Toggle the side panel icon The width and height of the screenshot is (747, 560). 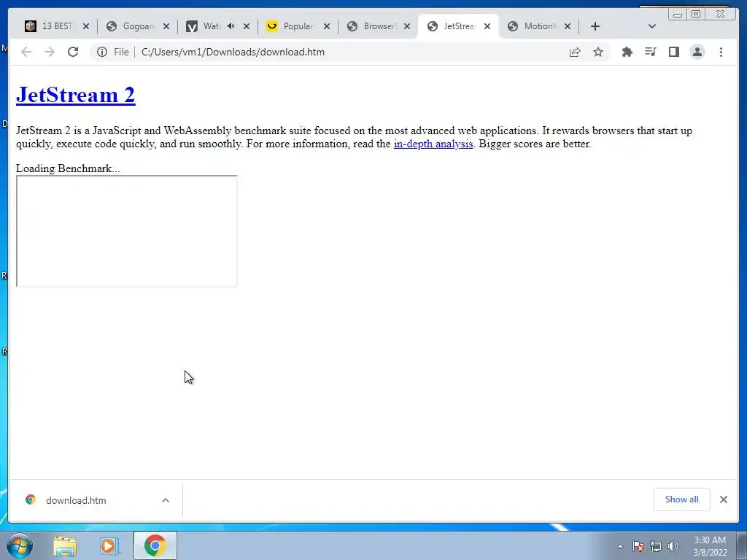pyautogui.click(x=673, y=52)
